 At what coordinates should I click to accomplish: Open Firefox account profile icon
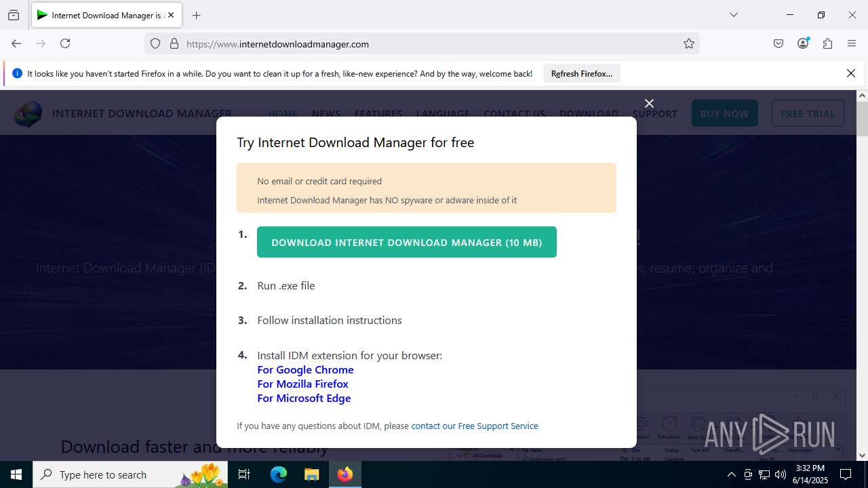[803, 43]
